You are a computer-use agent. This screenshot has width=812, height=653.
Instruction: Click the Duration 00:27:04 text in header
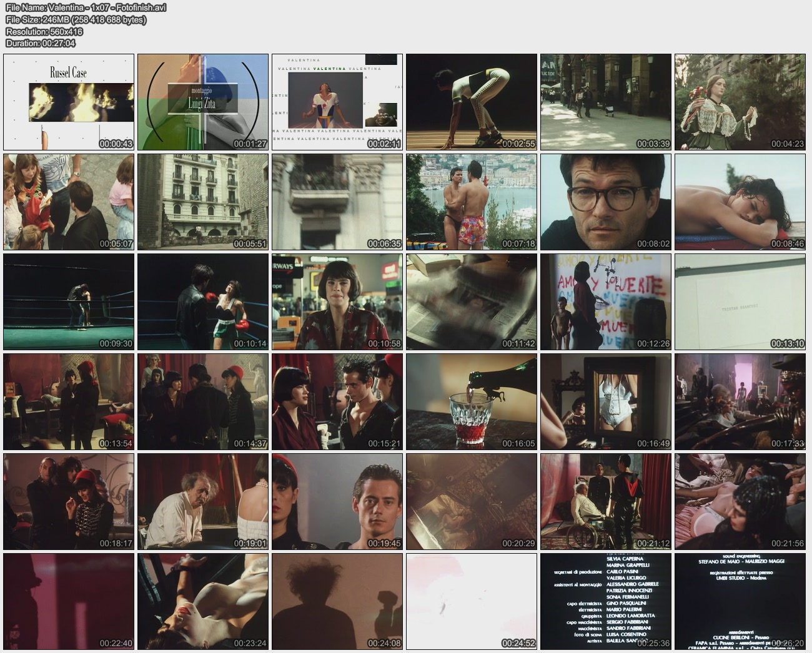click(41, 43)
